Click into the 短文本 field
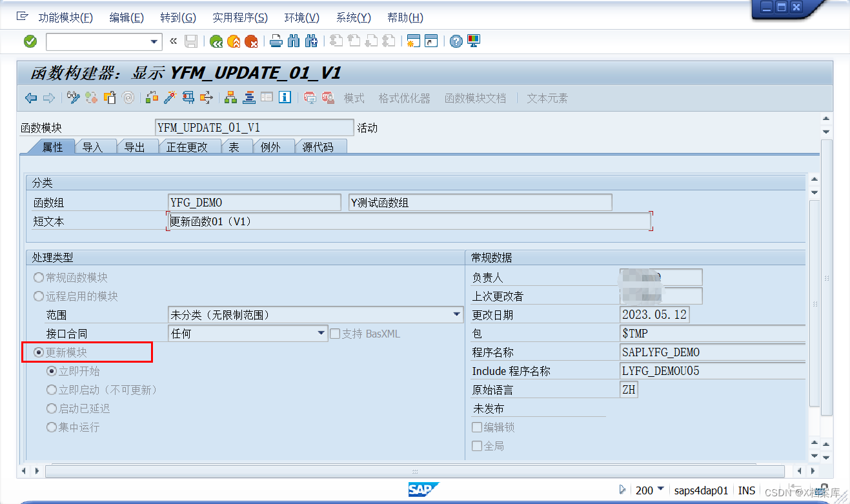The width and height of the screenshot is (850, 504). point(409,221)
